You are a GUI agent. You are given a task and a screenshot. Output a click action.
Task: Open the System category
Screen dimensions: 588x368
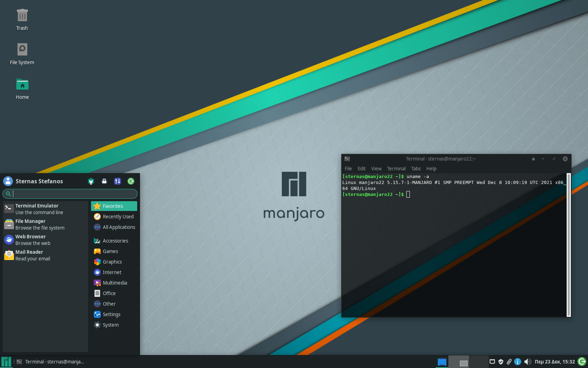click(x=114, y=325)
